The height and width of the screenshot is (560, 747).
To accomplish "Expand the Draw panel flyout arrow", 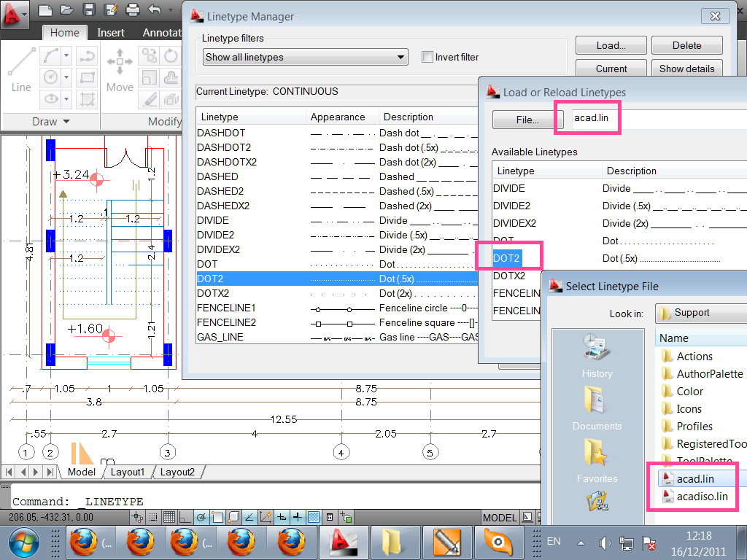I will pos(66,122).
